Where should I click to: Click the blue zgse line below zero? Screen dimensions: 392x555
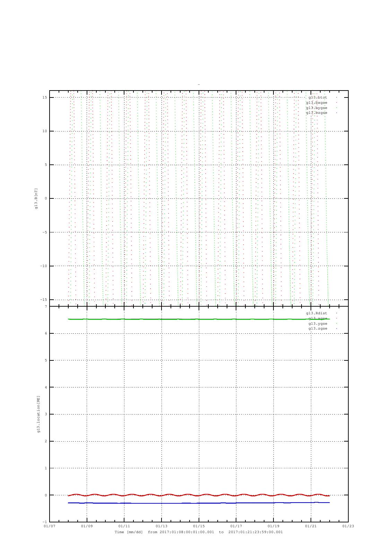[x=199, y=503]
